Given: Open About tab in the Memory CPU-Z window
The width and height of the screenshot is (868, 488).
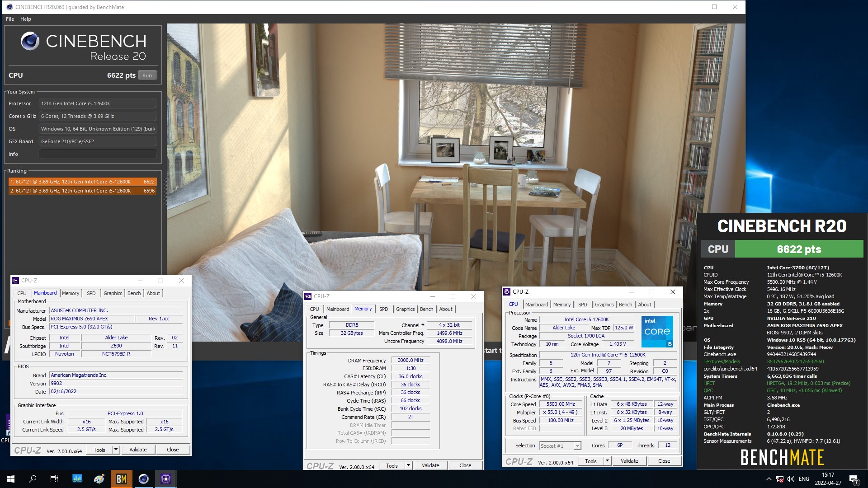Looking at the screenshot, I should (446, 309).
